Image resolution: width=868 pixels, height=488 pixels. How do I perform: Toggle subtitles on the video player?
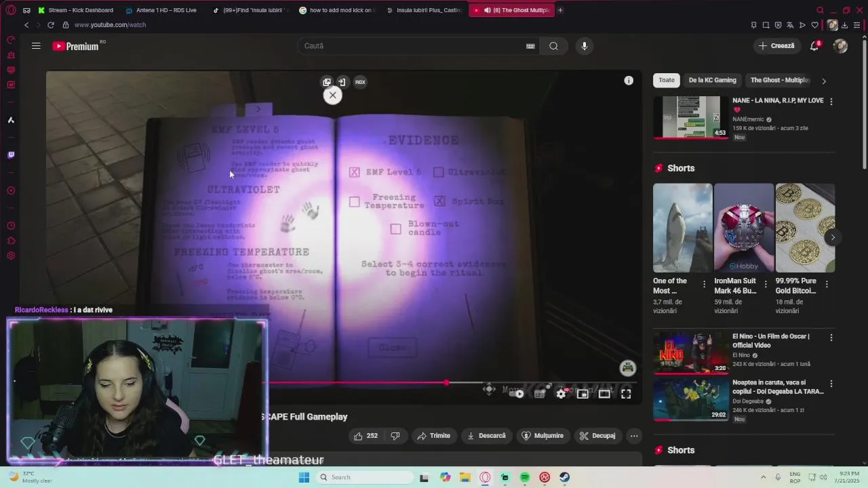point(540,394)
